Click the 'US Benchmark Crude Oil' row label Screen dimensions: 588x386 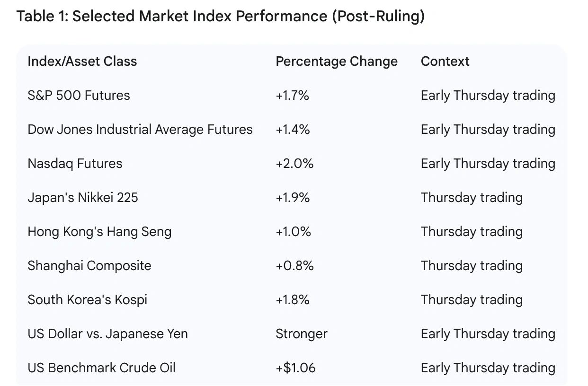coord(101,368)
